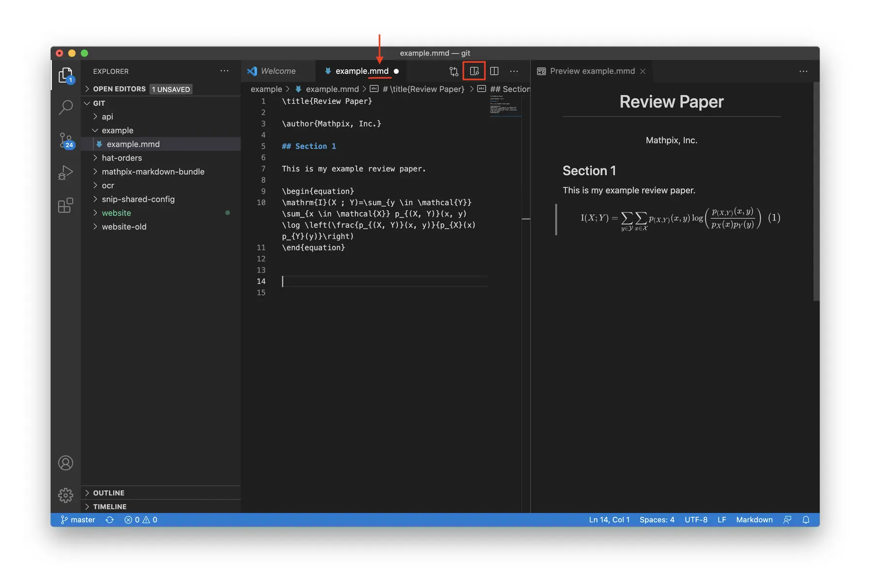Open the Explorer panel ellipsis menu

pos(225,71)
